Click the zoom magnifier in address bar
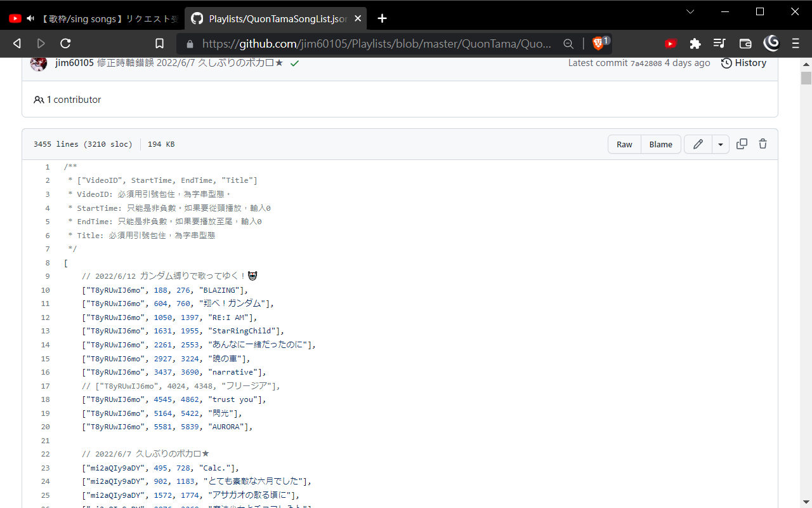 pos(568,43)
